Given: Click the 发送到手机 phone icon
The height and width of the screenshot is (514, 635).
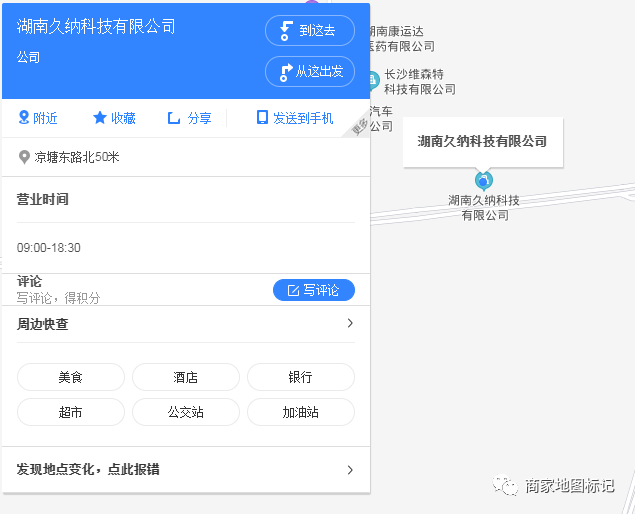Looking at the screenshot, I should coord(262,118).
